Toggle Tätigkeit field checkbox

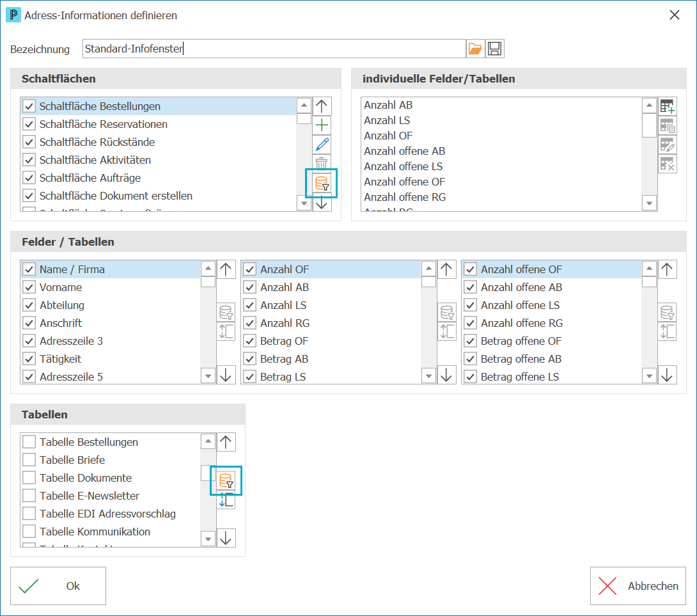[x=29, y=358]
